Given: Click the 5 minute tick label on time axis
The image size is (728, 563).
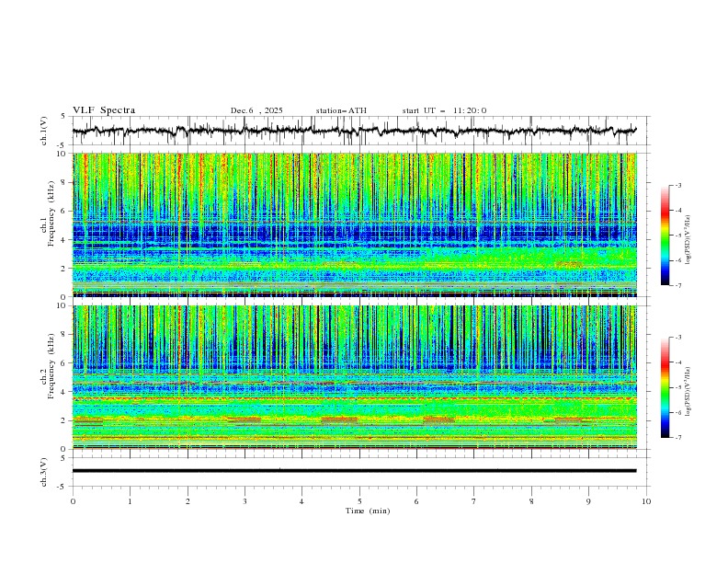Looking at the screenshot, I should click(359, 500).
